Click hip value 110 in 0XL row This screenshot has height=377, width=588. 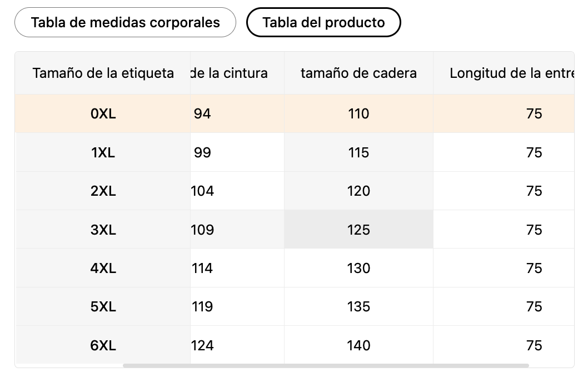point(358,114)
